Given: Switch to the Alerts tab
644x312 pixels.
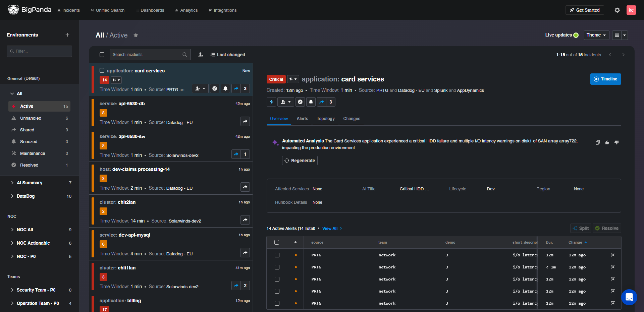Looking at the screenshot, I should tap(302, 119).
